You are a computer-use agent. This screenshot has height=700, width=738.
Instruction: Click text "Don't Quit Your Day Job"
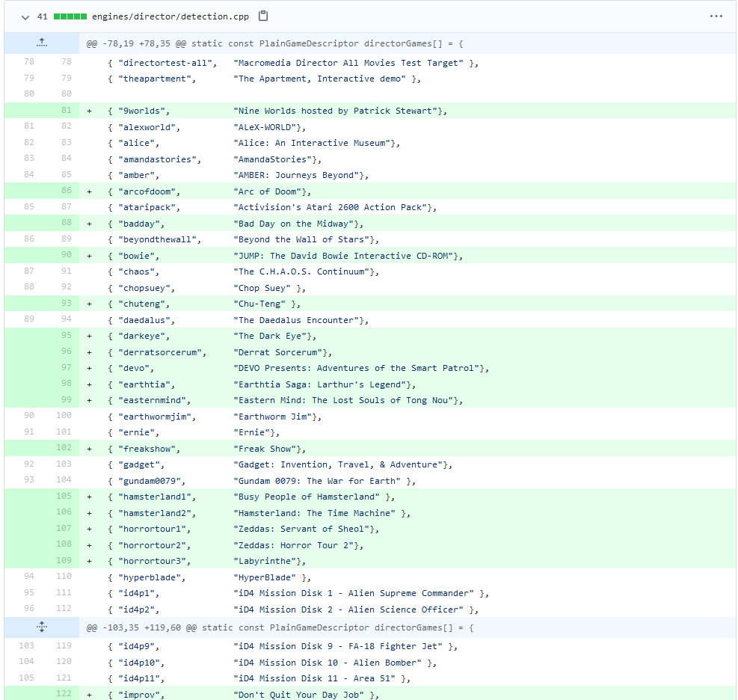tap(298, 695)
